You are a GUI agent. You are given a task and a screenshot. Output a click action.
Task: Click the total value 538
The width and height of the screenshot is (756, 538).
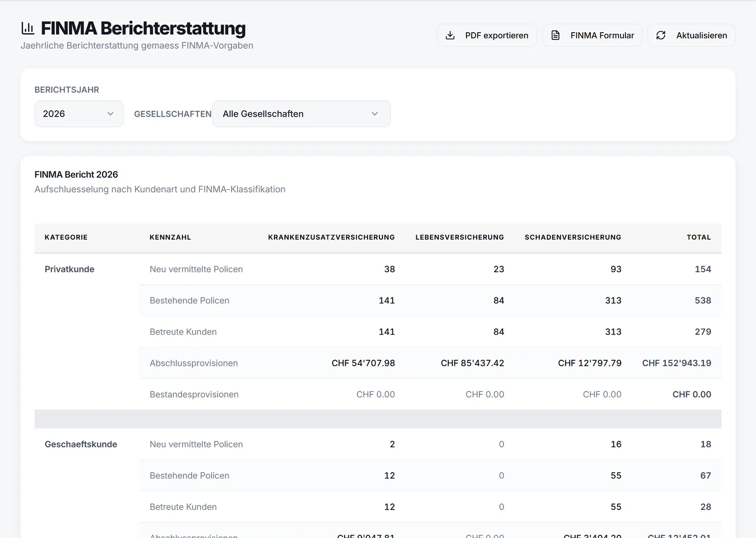703,301
